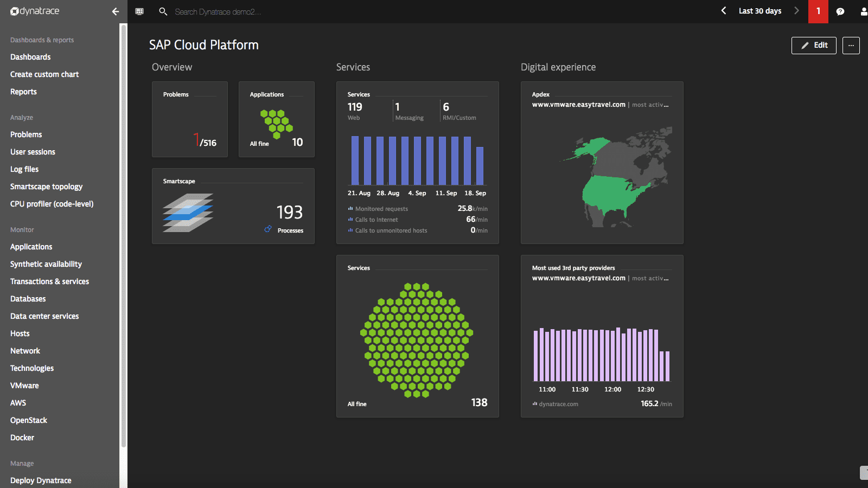Viewport: 868px width, 488px height.
Task: Click the large services honeycomb
Action: (417, 340)
